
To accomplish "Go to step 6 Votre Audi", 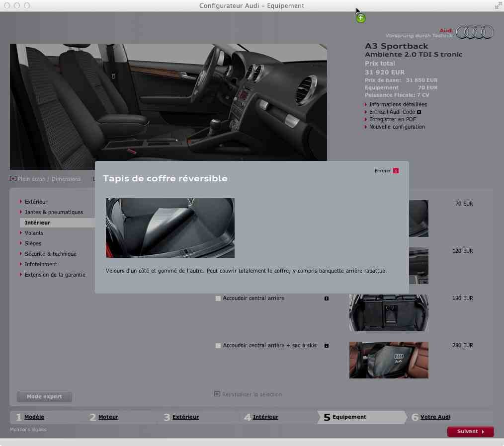I will pyautogui.click(x=435, y=417).
